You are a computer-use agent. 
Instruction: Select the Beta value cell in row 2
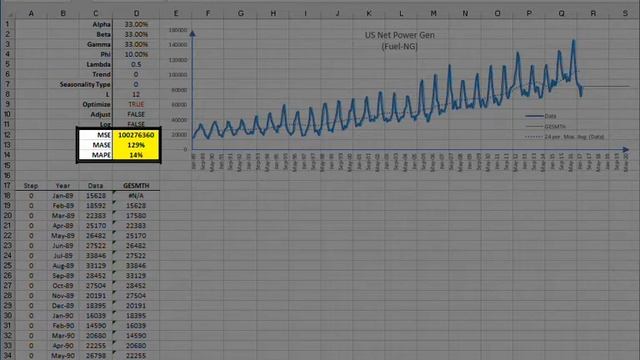click(136, 34)
